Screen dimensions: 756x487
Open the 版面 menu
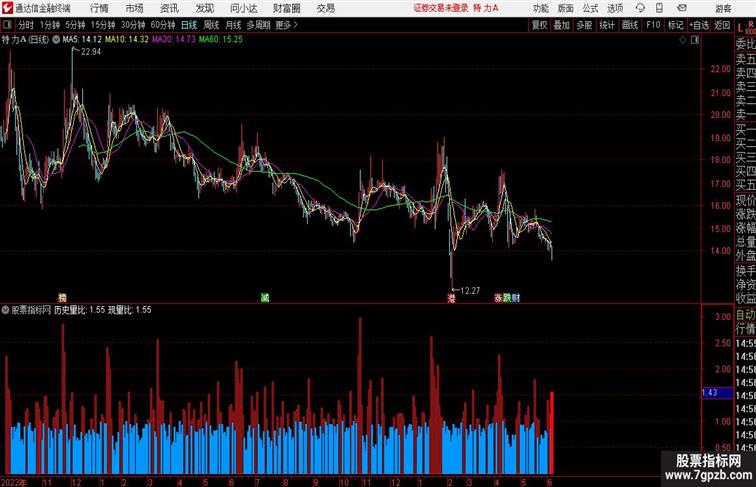click(x=566, y=8)
